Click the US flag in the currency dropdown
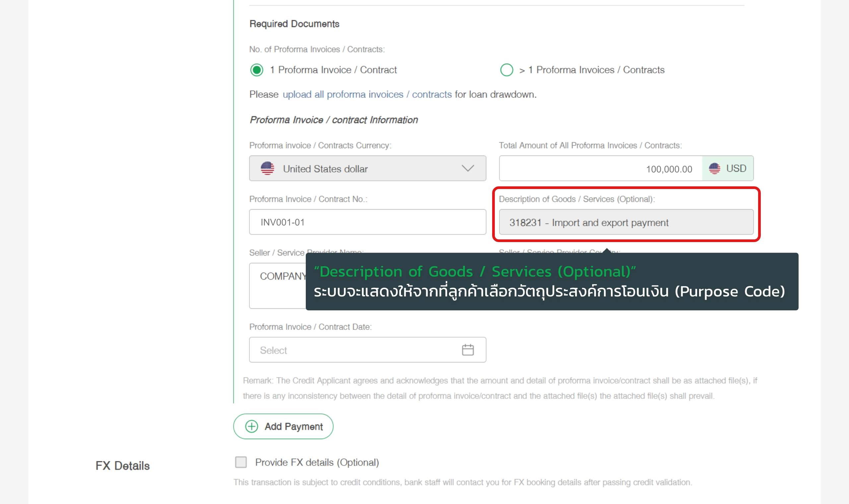Viewport: 849px width, 504px height. tap(267, 168)
